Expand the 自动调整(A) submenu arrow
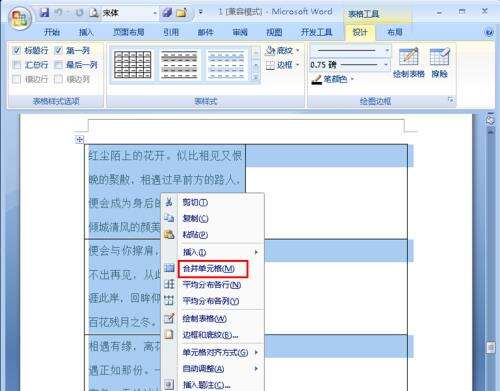 click(256, 369)
